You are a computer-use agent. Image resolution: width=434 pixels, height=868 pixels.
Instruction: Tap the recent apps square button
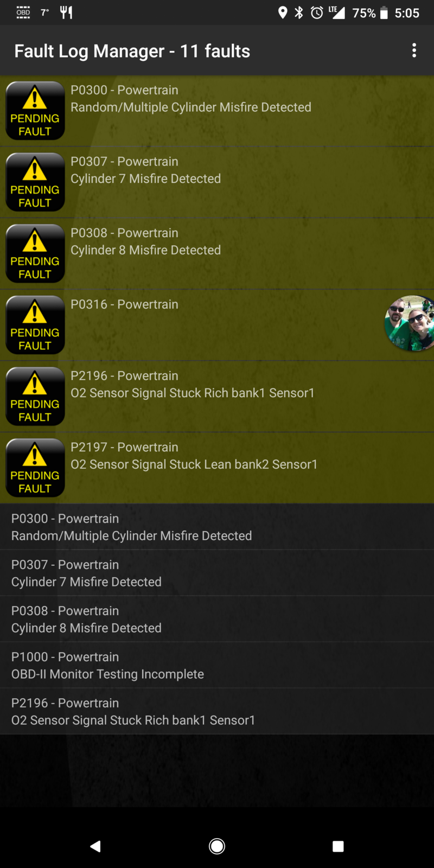[338, 846]
